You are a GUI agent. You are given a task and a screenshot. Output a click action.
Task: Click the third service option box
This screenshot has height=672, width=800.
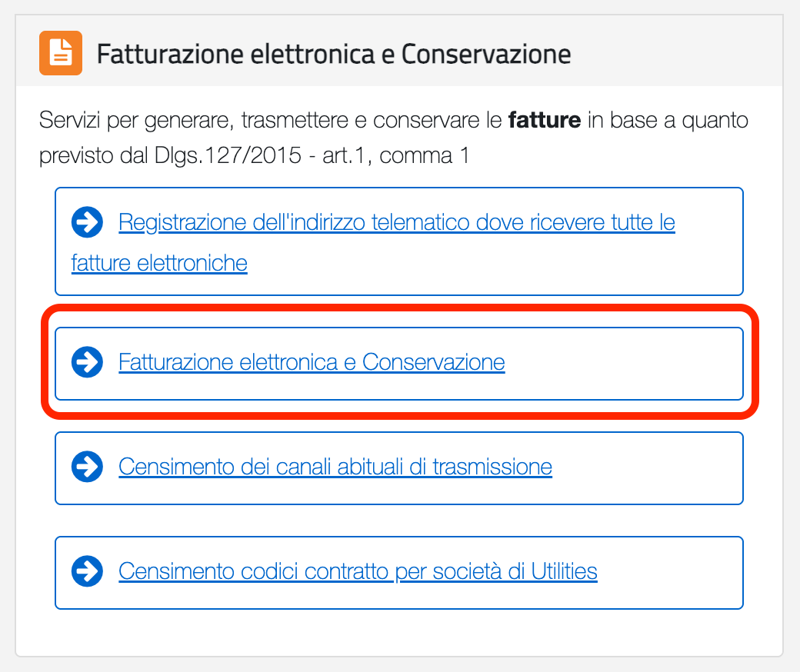coord(399,467)
